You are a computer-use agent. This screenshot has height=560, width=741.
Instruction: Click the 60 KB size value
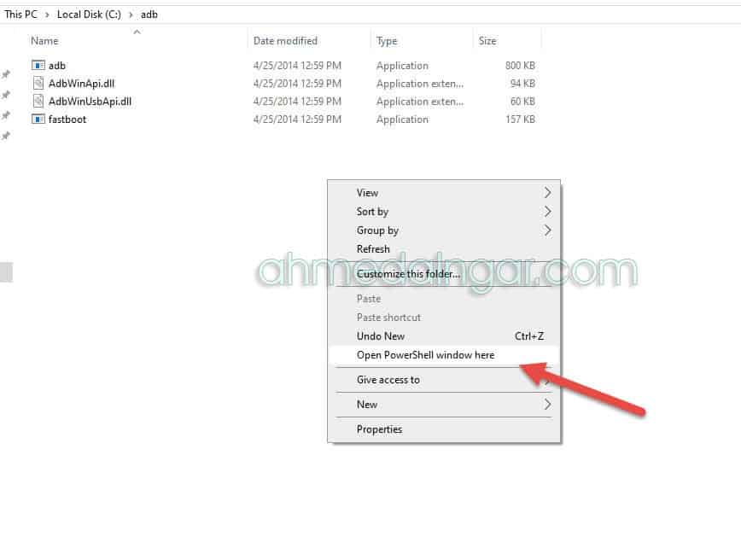522,101
